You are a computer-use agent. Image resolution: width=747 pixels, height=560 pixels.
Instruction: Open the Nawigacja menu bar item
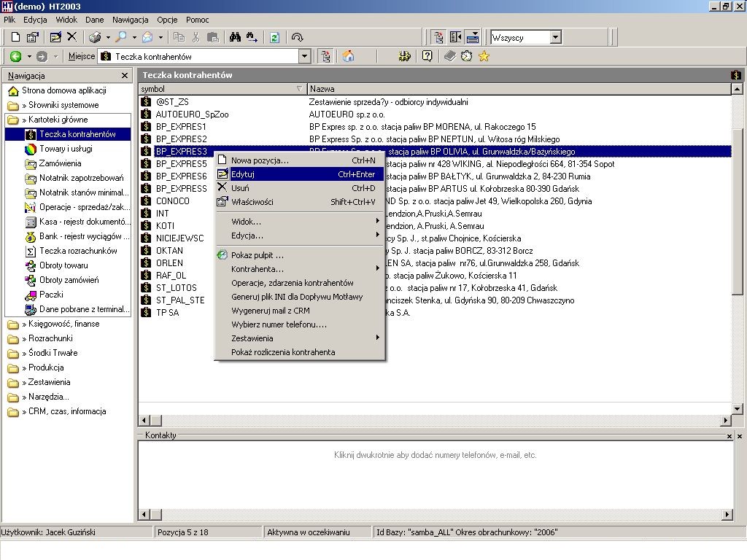(x=130, y=20)
